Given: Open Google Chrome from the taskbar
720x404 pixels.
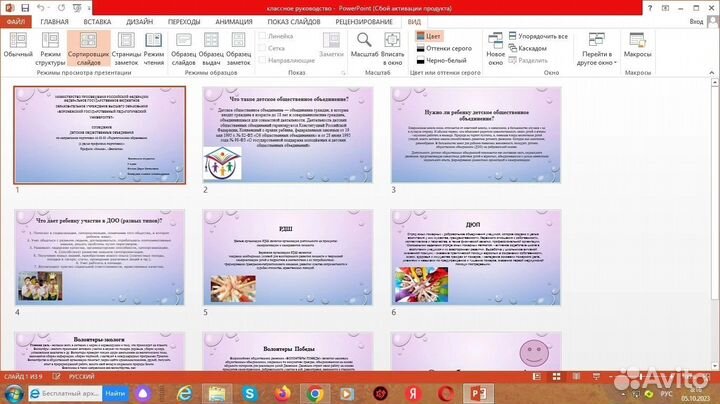Looking at the screenshot, I should [x=315, y=394].
